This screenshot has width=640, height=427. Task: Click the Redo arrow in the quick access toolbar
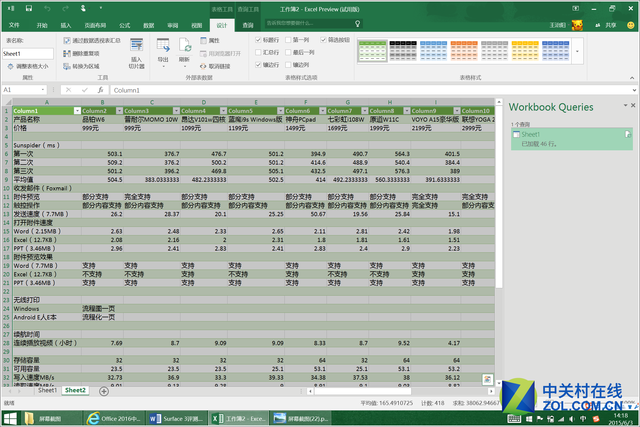[65, 9]
